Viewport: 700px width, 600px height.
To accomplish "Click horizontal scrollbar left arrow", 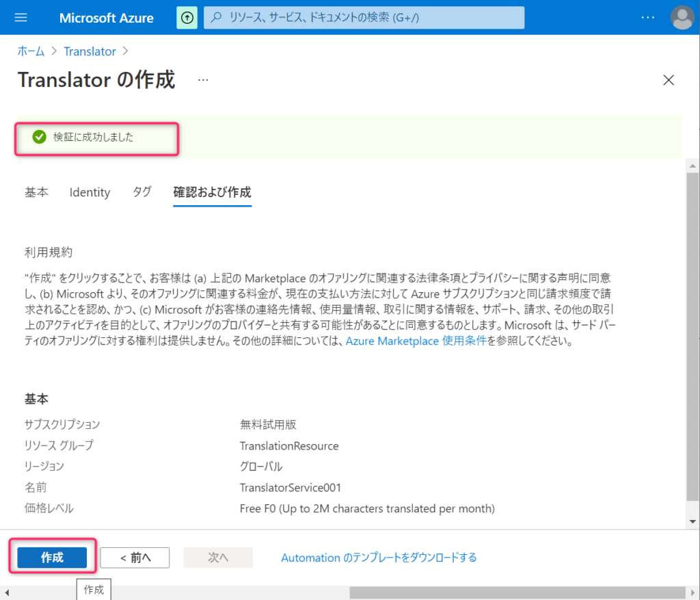I will pyautogui.click(x=6, y=592).
